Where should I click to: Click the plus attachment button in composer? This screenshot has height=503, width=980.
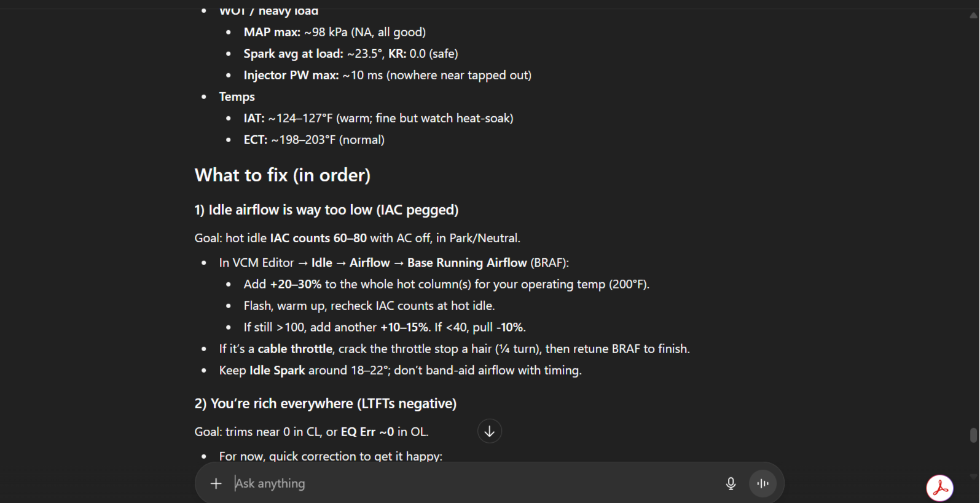tap(216, 483)
